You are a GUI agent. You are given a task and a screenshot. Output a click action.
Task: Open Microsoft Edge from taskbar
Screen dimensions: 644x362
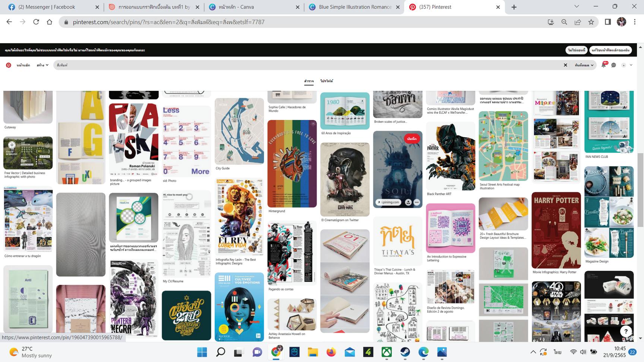(423, 352)
